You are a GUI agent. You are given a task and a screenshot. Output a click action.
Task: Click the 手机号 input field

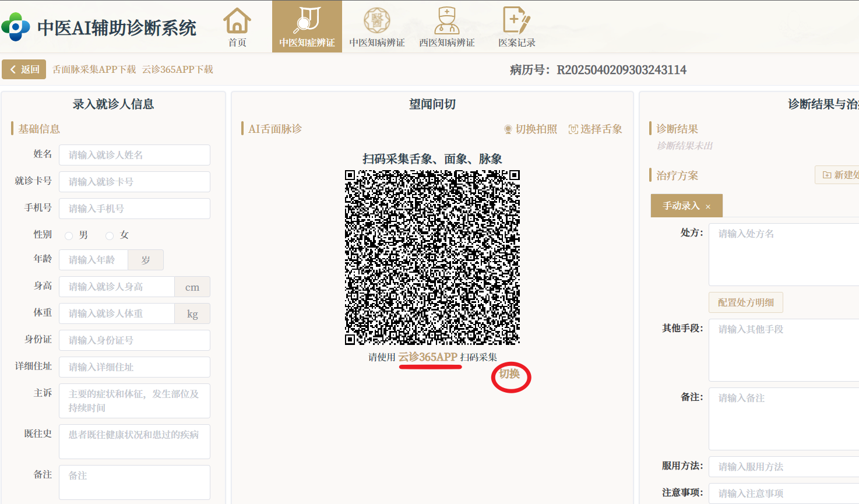tap(135, 209)
